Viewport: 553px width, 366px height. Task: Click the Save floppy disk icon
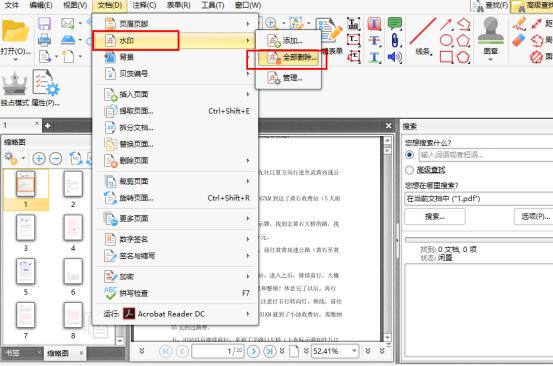coord(44,24)
